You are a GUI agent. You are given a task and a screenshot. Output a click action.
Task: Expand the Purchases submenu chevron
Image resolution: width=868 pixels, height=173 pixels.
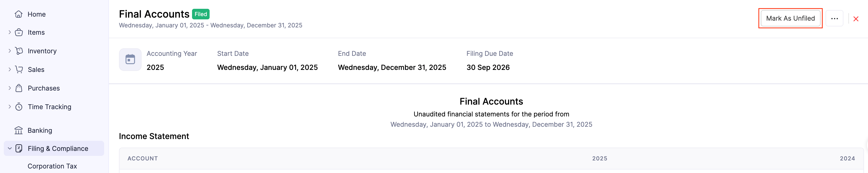pyautogui.click(x=10, y=88)
